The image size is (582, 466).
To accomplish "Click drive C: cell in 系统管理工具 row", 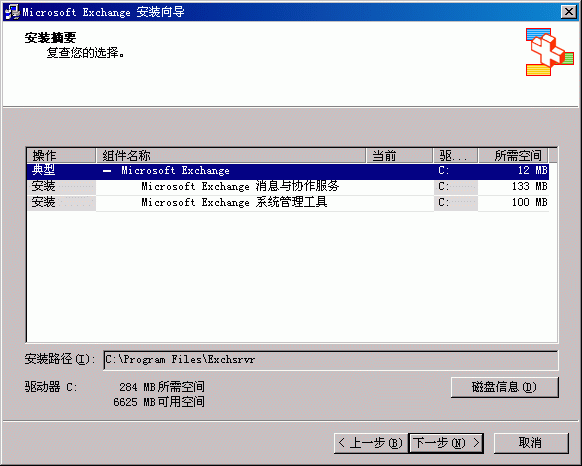I will (456, 203).
